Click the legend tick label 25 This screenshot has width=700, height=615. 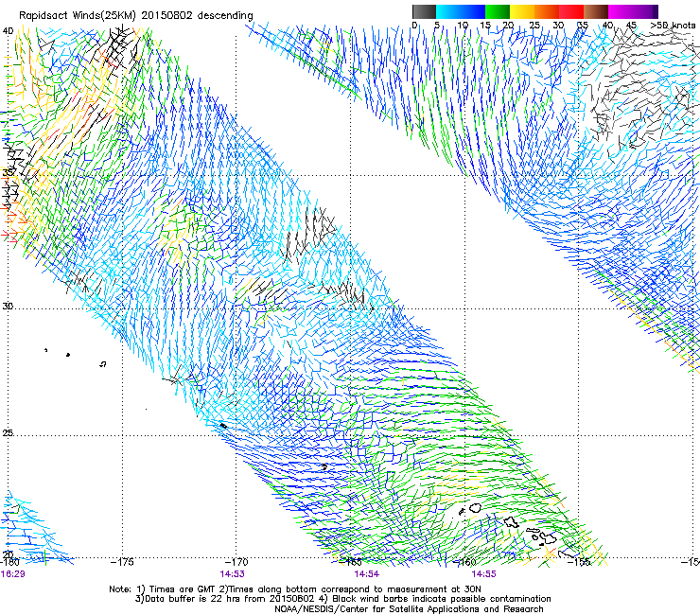tap(534, 26)
